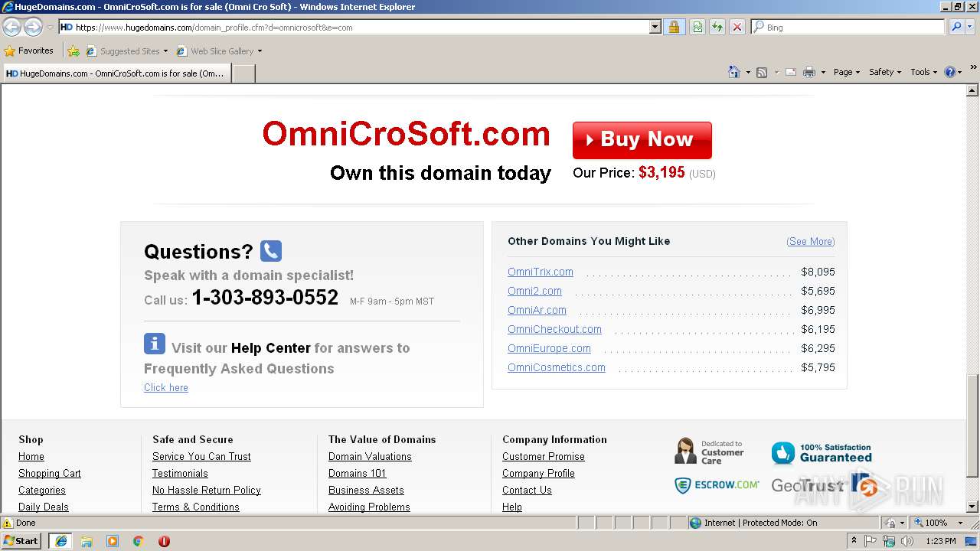Click the clock showing 1:23 PM

click(x=940, y=541)
